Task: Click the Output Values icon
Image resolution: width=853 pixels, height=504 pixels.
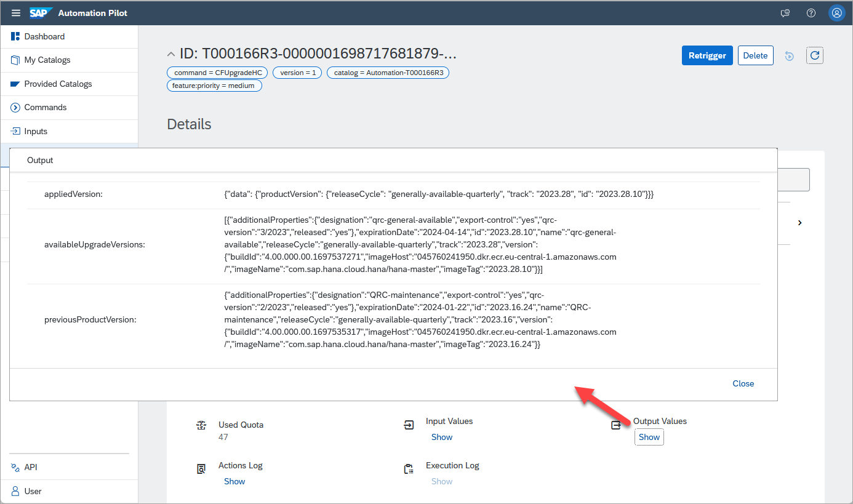Action: (616, 425)
